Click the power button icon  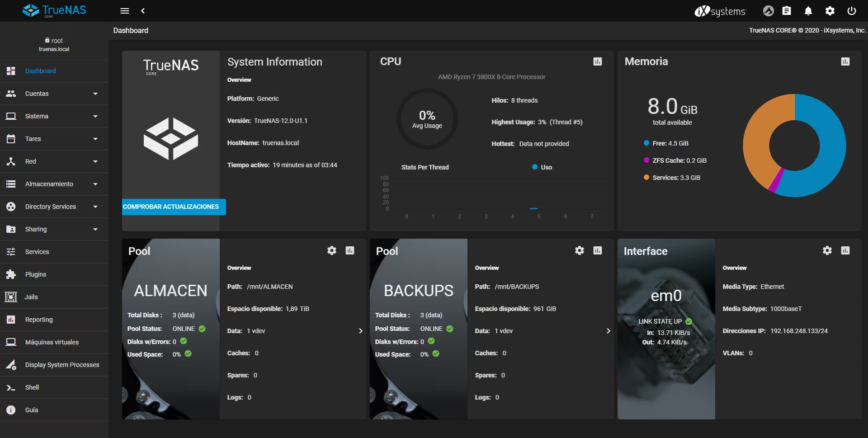[x=852, y=11]
